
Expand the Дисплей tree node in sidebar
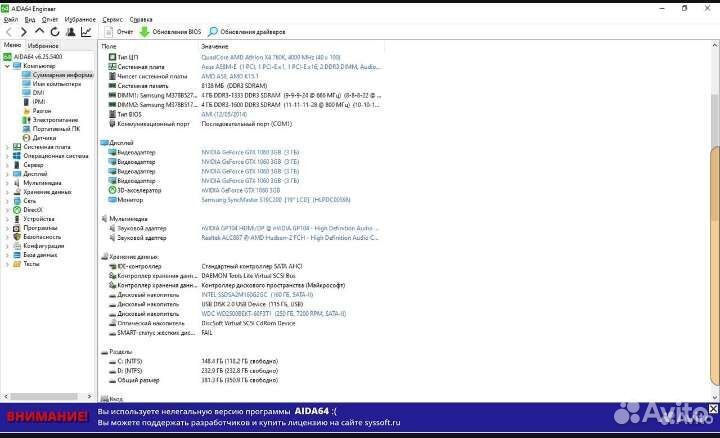[x=7, y=174]
